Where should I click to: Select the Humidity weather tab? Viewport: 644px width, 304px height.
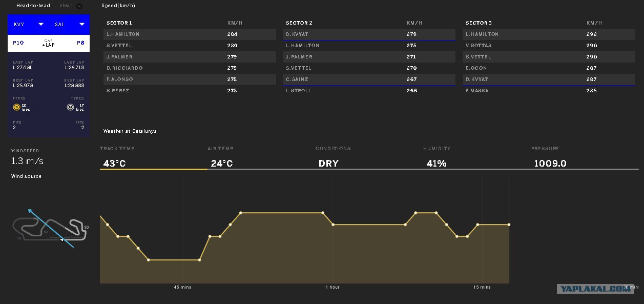(x=477, y=158)
